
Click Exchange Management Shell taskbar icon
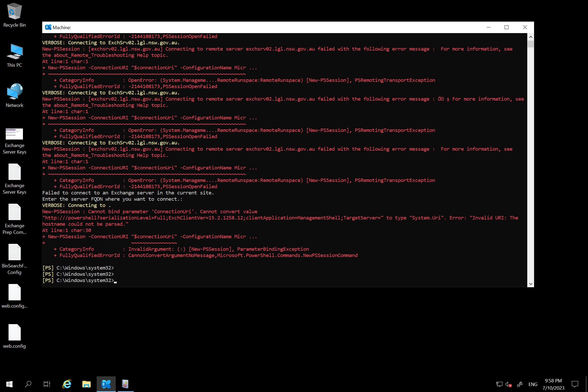click(x=106, y=384)
